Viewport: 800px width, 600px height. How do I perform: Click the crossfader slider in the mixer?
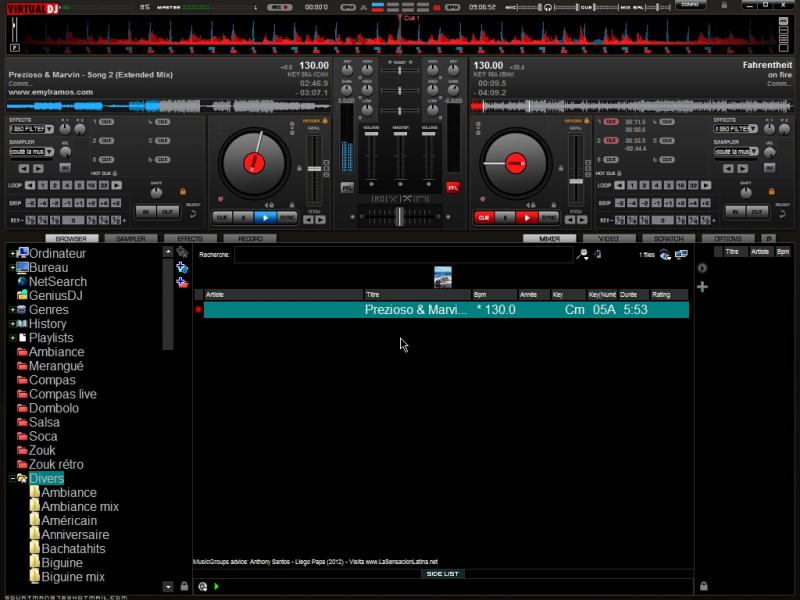pyautogui.click(x=399, y=216)
